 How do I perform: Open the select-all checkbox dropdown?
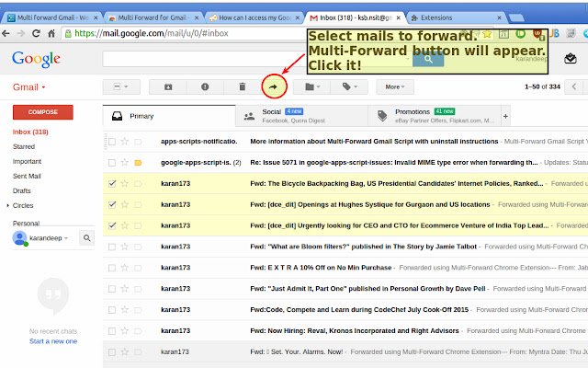tap(121, 86)
